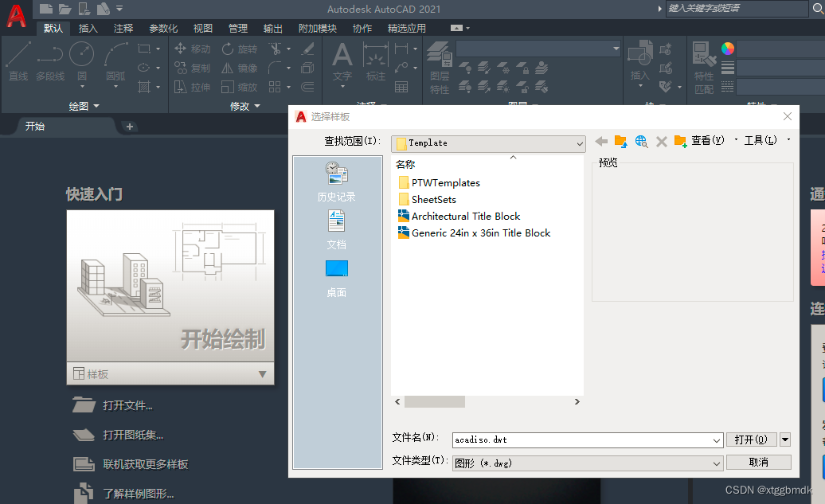Open the arrow next to 打开 button
Viewport: 825px width, 504px height.
[785, 440]
